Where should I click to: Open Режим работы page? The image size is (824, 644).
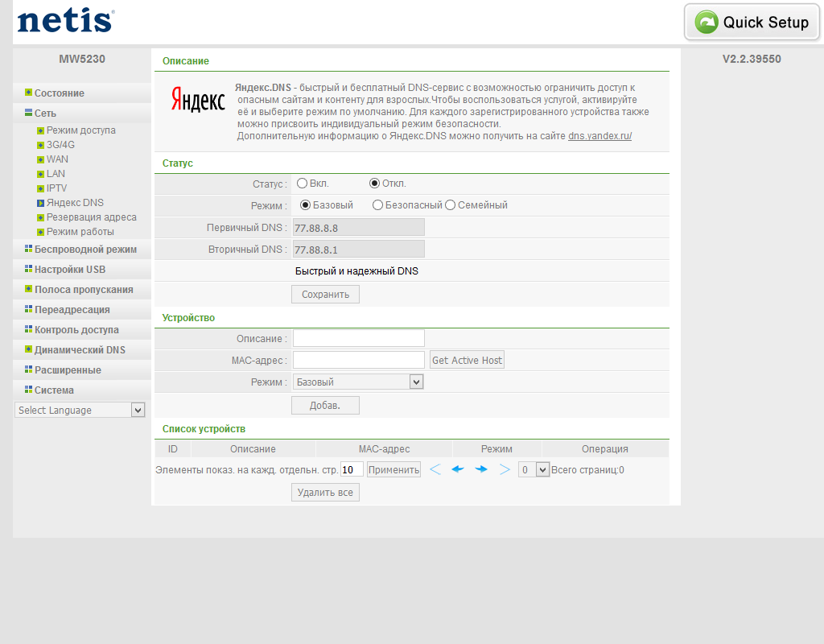click(x=80, y=232)
